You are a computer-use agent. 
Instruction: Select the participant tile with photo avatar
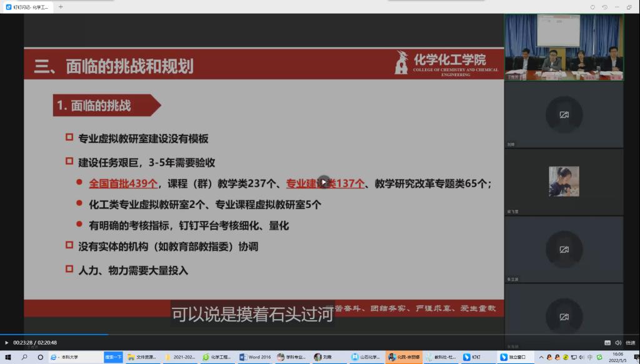point(564,182)
